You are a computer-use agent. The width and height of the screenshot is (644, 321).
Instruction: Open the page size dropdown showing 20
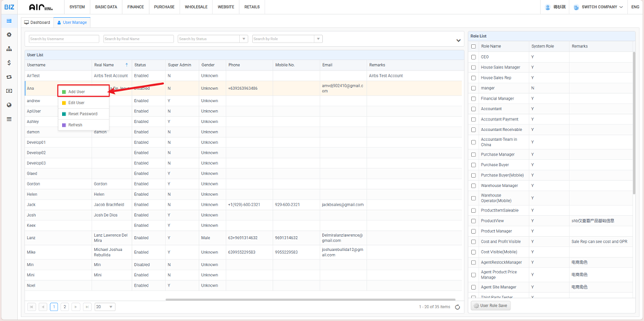click(x=104, y=307)
